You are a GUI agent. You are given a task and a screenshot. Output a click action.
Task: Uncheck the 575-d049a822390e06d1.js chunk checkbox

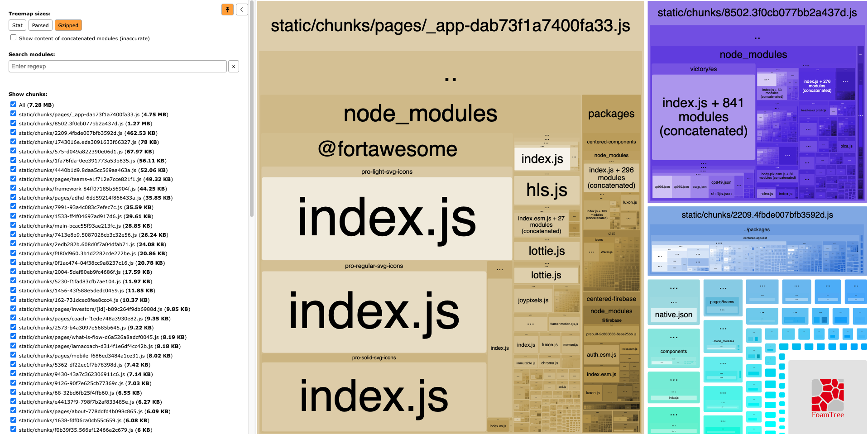[14, 151]
